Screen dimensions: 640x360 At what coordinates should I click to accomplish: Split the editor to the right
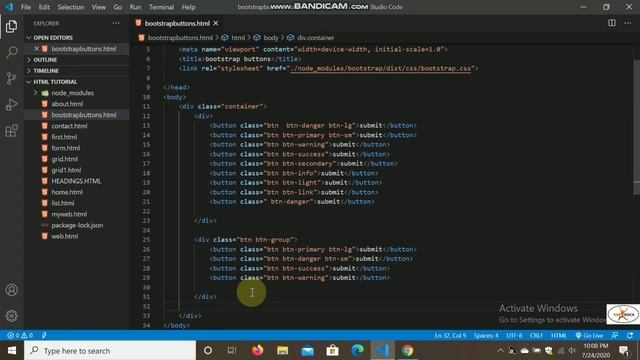point(611,23)
